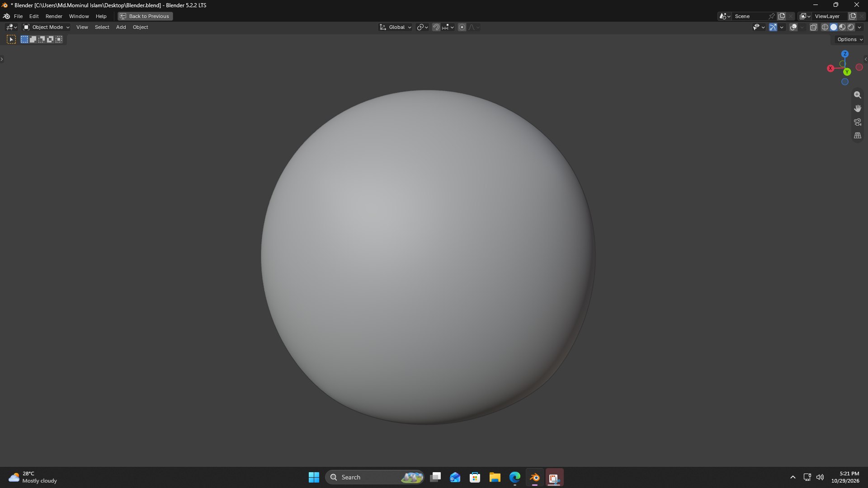Set selection mode to Extend icon

(33, 40)
